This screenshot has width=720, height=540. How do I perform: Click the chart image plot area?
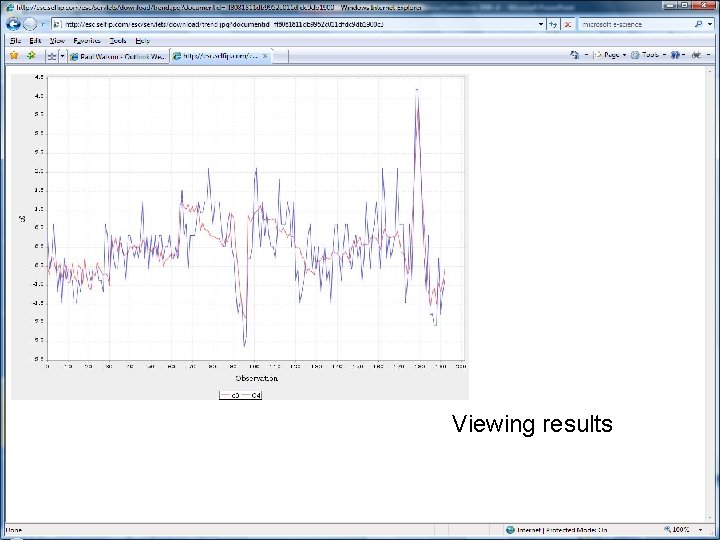[x=256, y=218]
